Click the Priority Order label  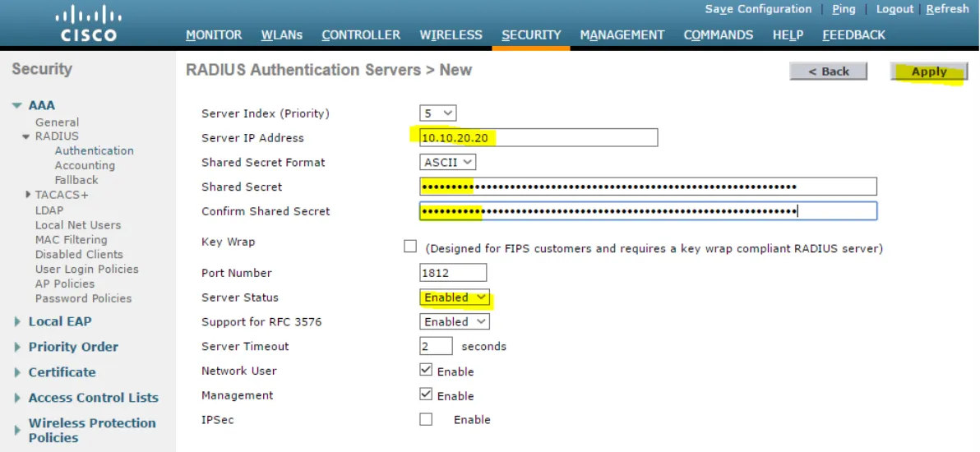[x=73, y=347]
